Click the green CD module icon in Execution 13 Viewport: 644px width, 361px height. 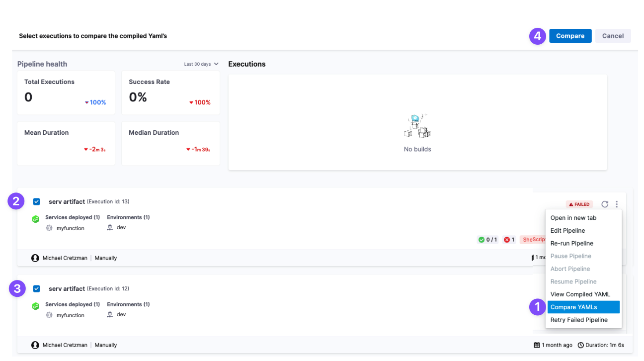click(36, 219)
